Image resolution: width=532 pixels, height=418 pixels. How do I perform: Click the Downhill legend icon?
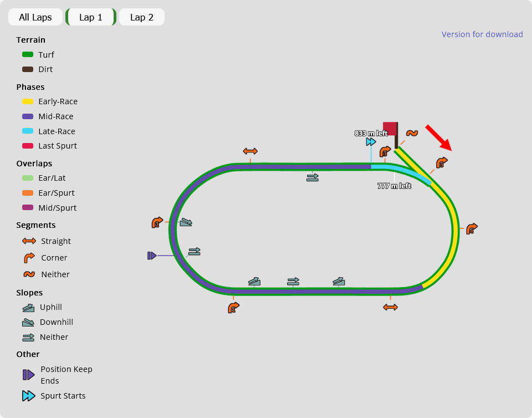pyautogui.click(x=28, y=322)
